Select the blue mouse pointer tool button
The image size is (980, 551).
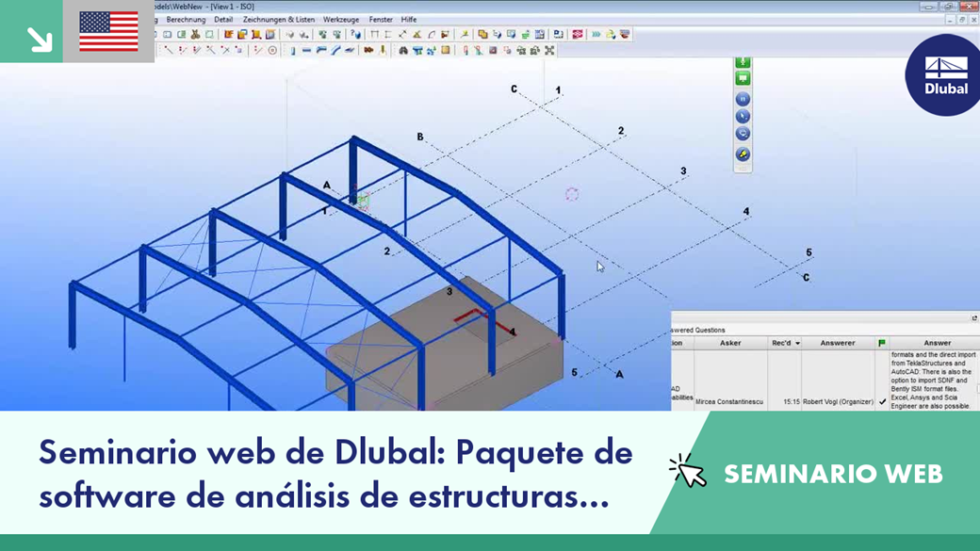743,116
